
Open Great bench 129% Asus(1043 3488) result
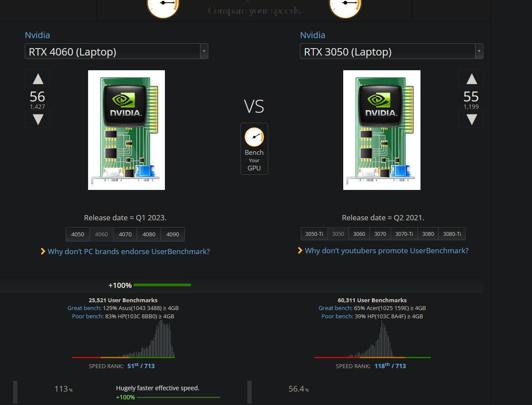[123, 308]
